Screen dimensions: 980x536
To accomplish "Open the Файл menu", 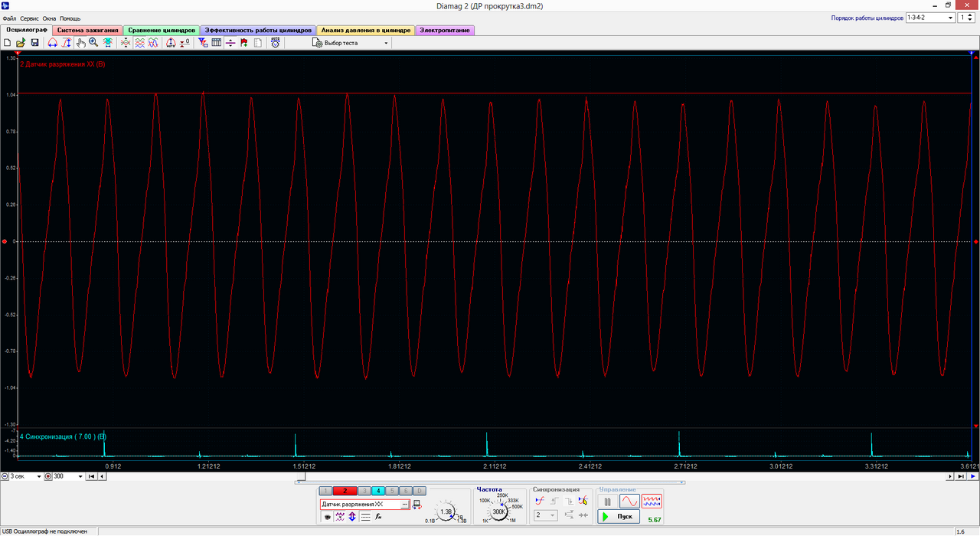I will [x=9, y=18].
